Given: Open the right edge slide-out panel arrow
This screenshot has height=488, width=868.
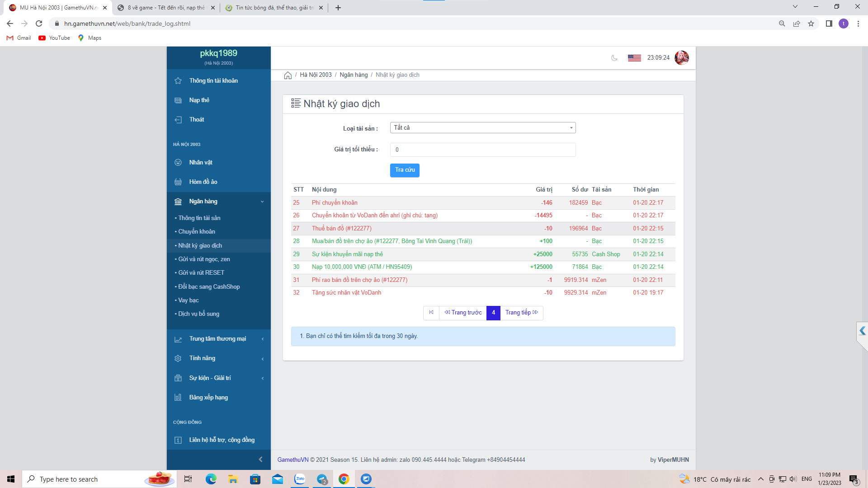Looking at the screenshot, I should [x=862, y=331].
